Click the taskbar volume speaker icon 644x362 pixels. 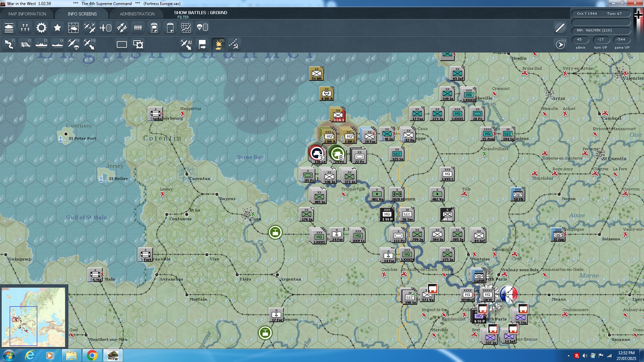(x=585, y=356)
